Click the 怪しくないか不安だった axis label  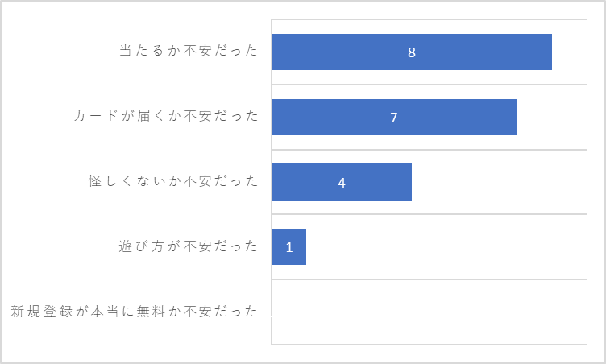(173, 181)
